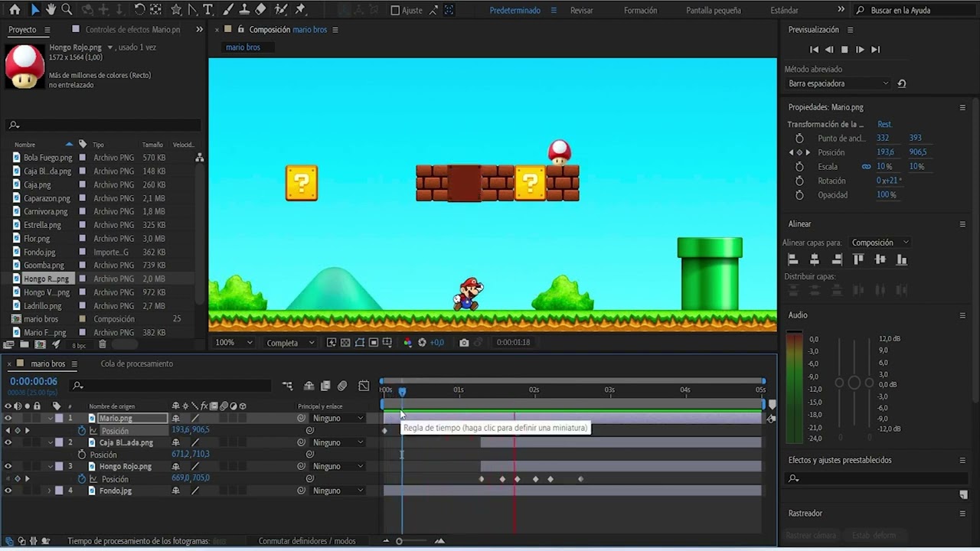Click the timecode 0:00:00:06 display
The width and height of the screenshot is (980, 551).
(34, 381)
